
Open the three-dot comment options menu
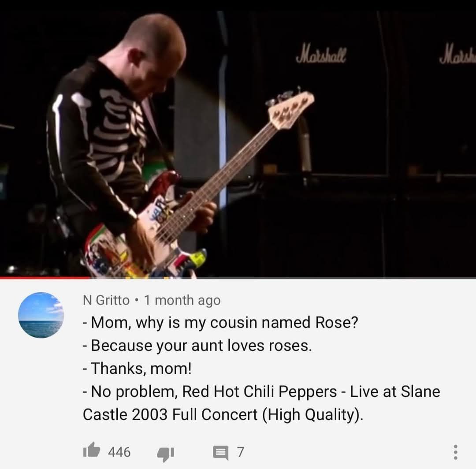coord(455,452)
